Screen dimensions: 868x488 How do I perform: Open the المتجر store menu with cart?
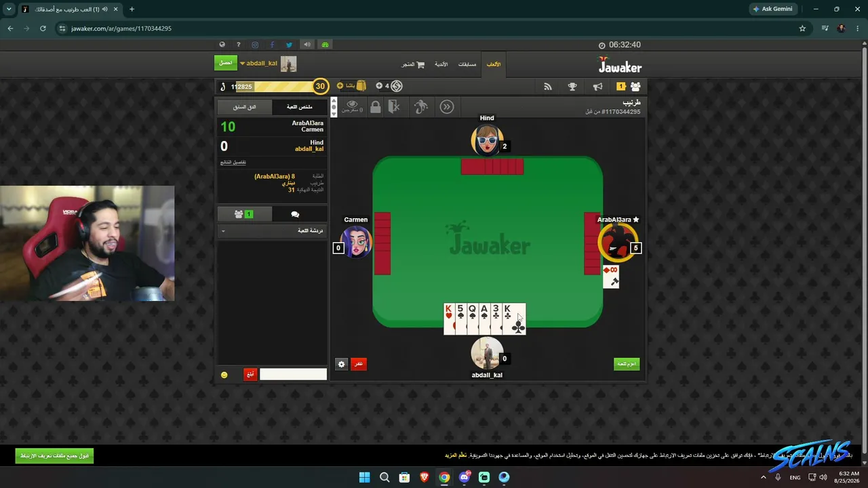coord(413,64)
